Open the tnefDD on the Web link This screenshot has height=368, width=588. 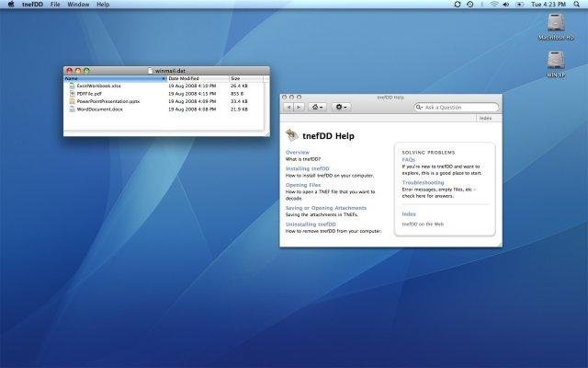tap(423, 224)
